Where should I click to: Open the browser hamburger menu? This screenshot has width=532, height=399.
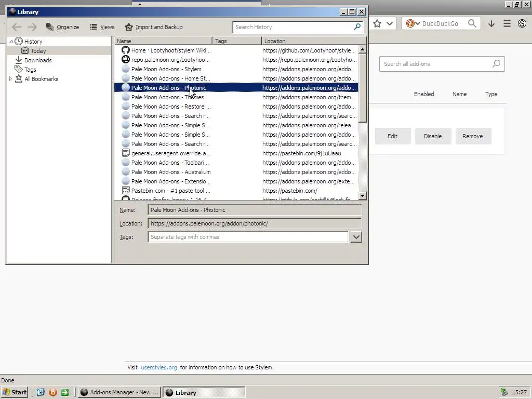(507, 23)
